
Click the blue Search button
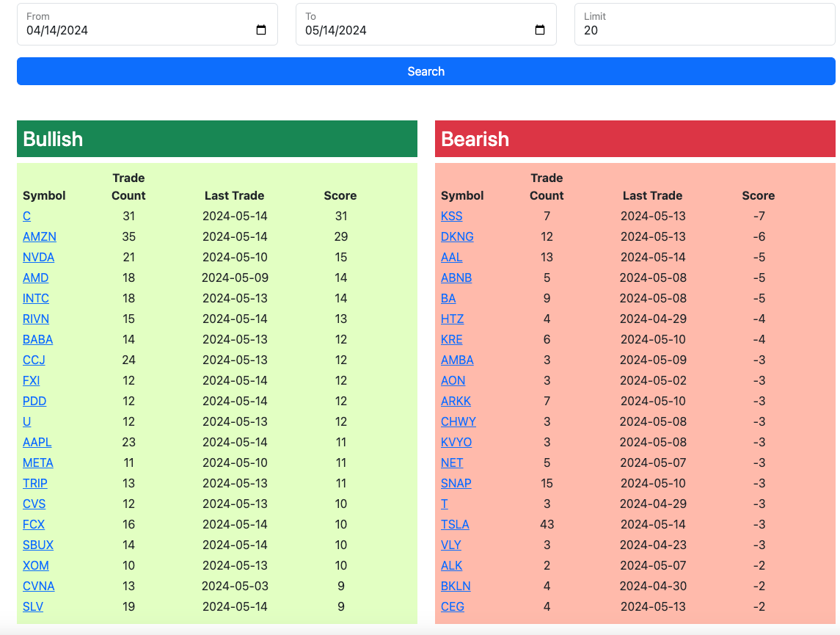[x=426, y=71]
